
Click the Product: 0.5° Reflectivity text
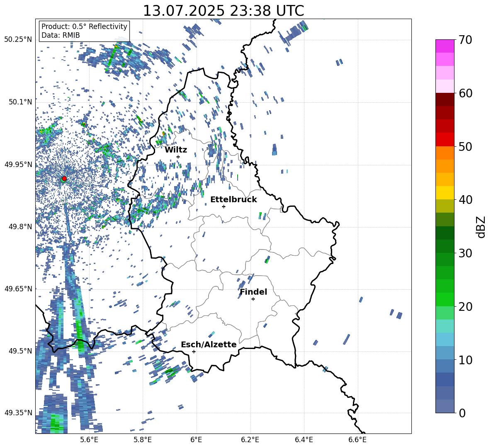[84, 26]
